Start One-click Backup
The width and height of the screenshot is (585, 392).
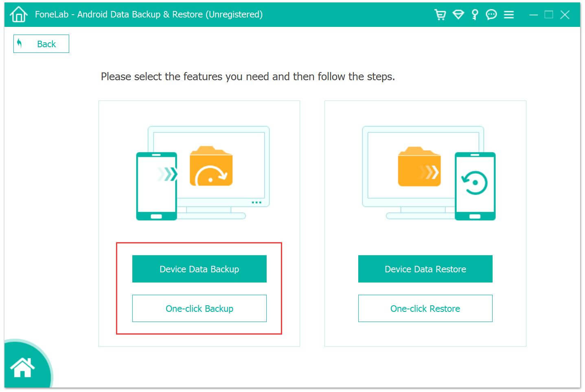[x=199, y=309]
